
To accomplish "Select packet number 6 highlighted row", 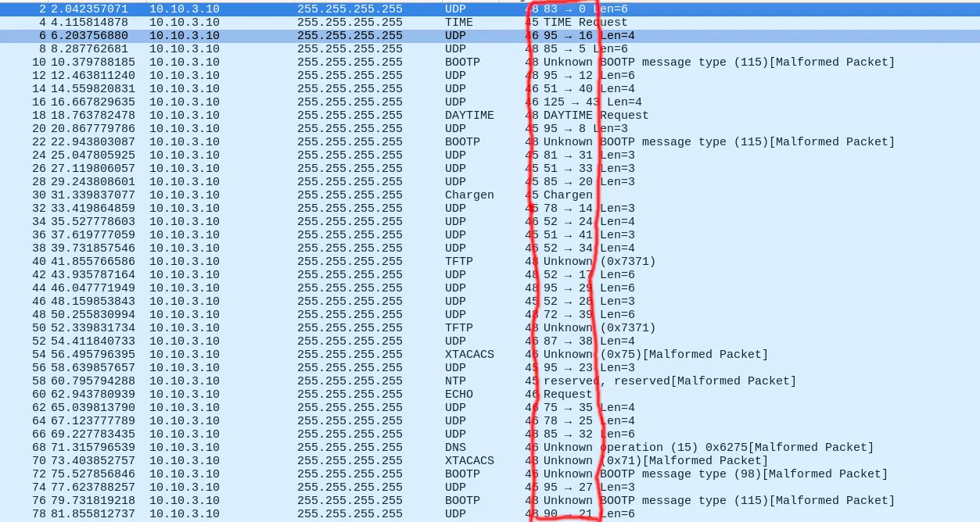I will click(313, 36).
